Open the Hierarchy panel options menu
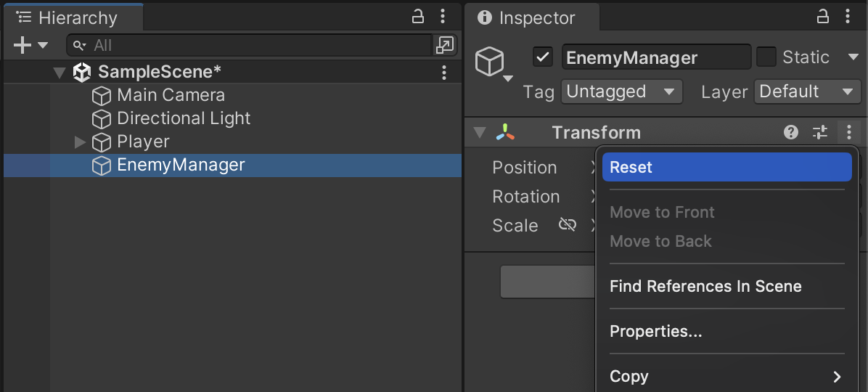Screen dimensions: 868x392 click(x=443, y=17)
